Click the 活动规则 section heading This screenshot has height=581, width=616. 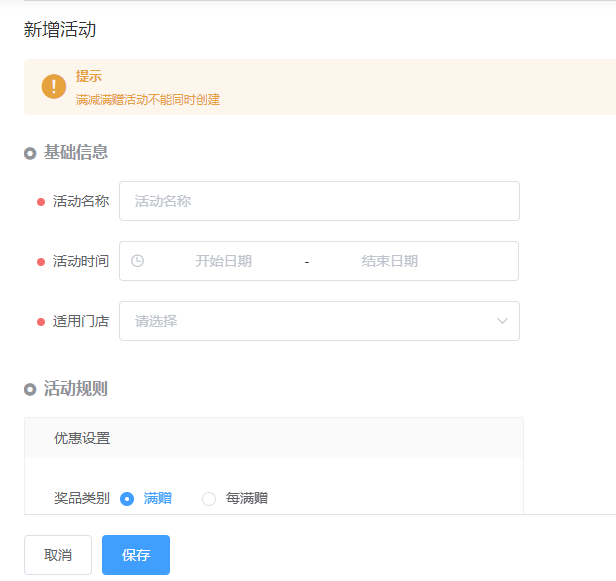[75, 389]
